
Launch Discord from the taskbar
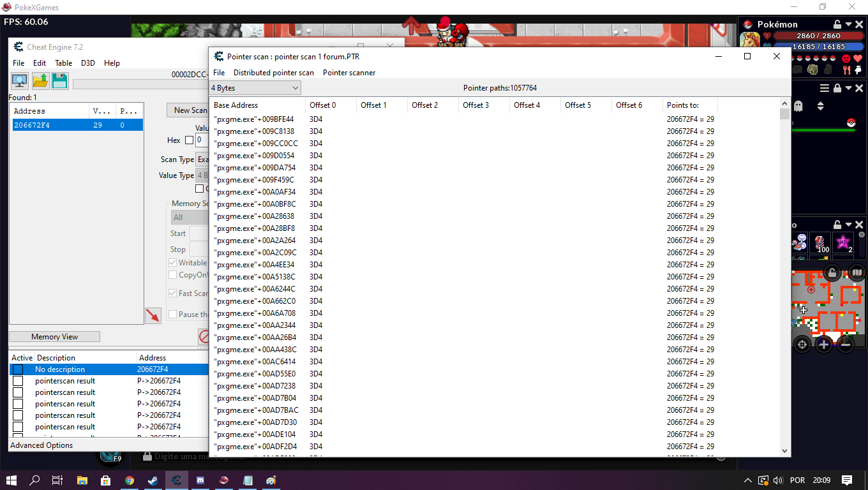tap(200, 480)
